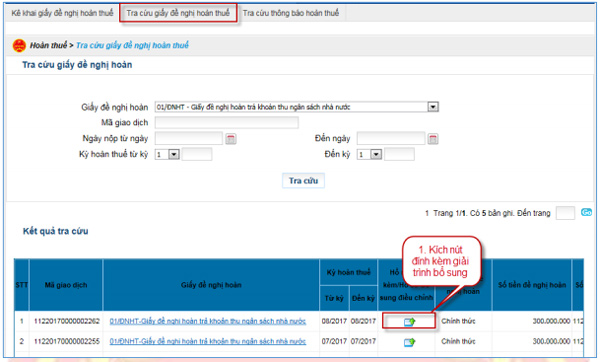Open the 'Tra cứu thông báo hoàn thuế' tab
The image size is (600, 362).
coord(291,13)
